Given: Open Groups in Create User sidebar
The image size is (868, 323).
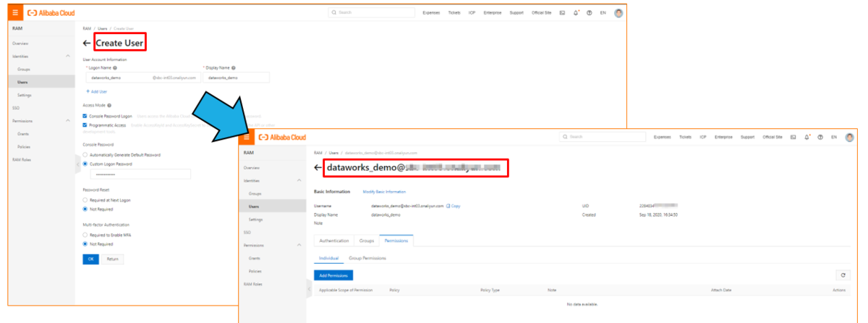Looking at the screenshot, I should pos(24,69).
